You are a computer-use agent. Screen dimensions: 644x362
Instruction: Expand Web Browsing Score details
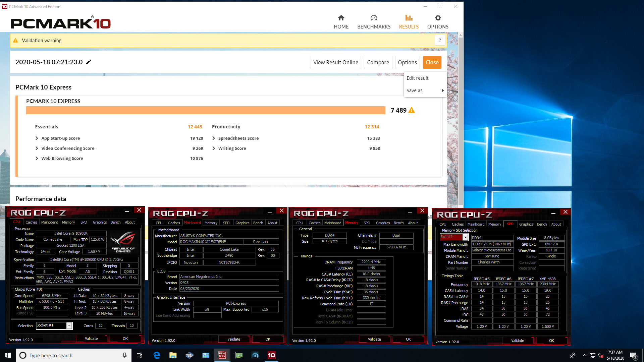point(37,158)
